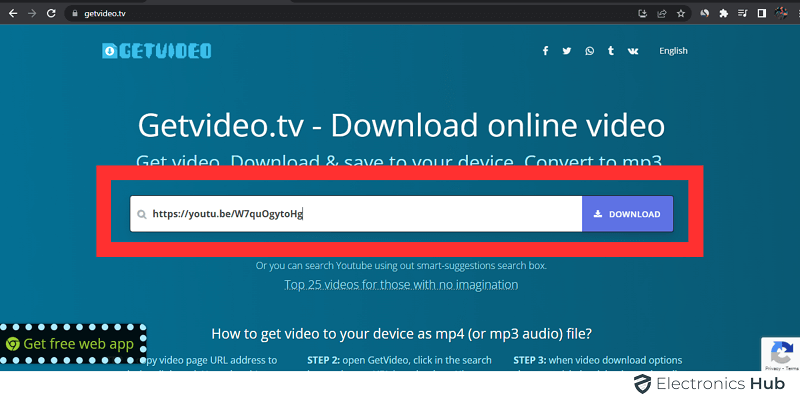Share via the Tumblr icon
Image resolution: width=800 pixels, height=396 pixels.
(611, 51)
